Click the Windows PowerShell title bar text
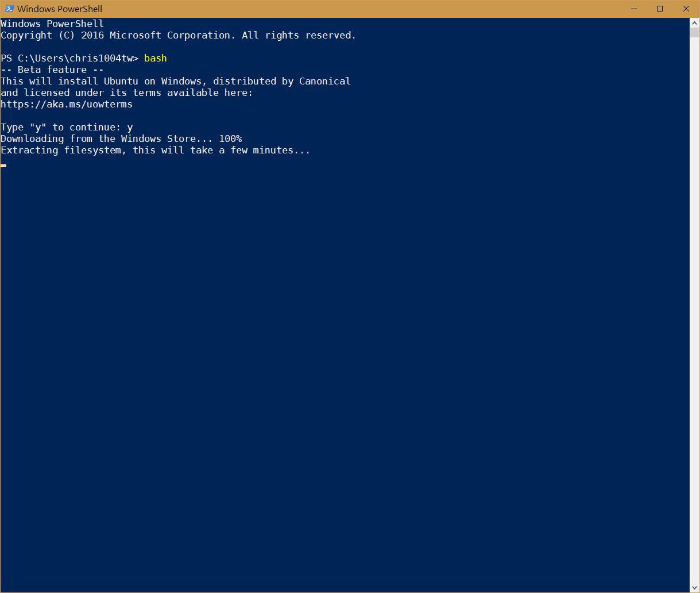700x593 pixels. click(60, 9)
